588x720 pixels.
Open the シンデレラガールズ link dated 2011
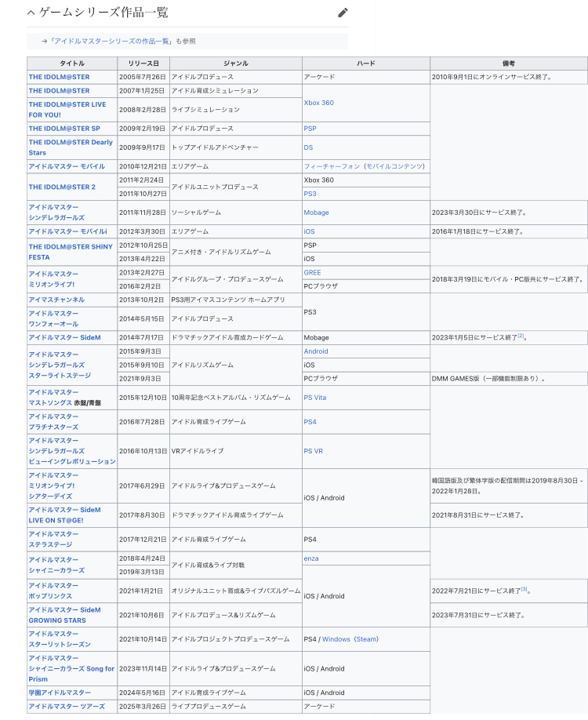coord(57,213)
